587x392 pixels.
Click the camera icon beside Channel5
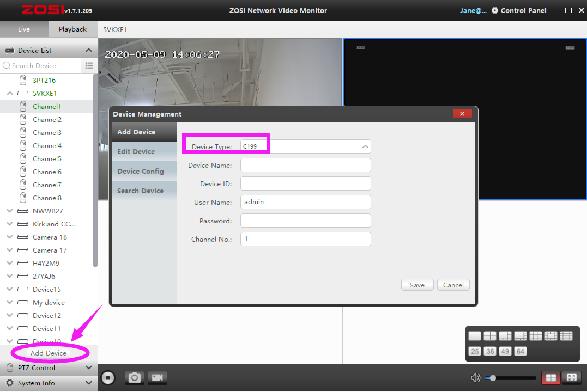click(23, 158)
